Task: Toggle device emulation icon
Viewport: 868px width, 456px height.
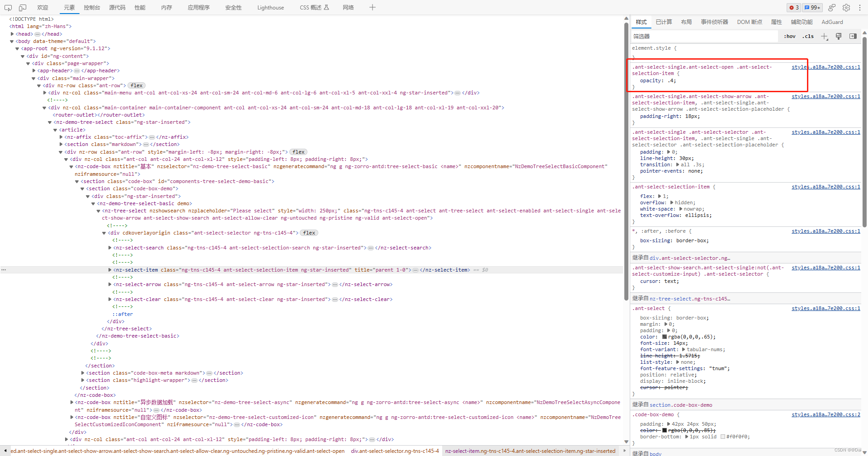Action: point(23,8)
